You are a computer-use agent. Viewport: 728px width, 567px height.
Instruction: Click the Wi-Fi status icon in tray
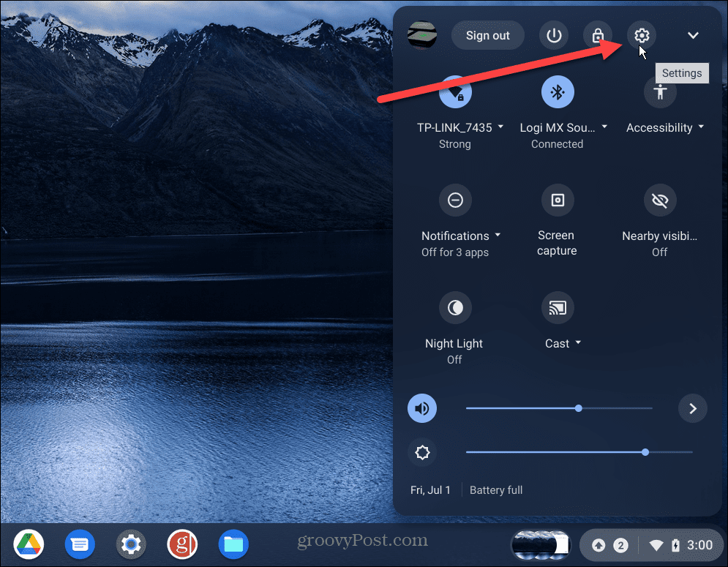point(656,545)
